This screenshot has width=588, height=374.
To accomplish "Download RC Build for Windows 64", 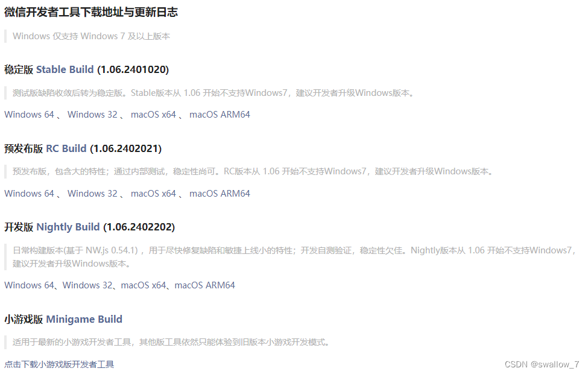I will (30, 194).
